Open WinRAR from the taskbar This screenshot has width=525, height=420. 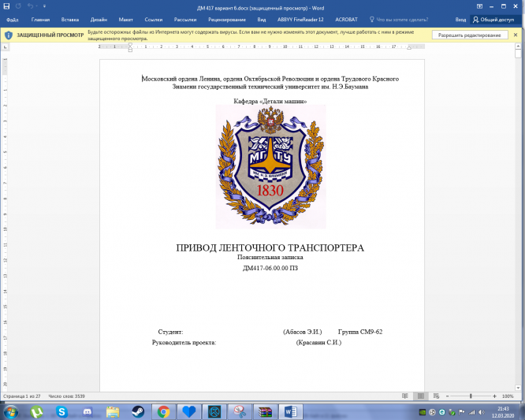(x=265, y=412)
